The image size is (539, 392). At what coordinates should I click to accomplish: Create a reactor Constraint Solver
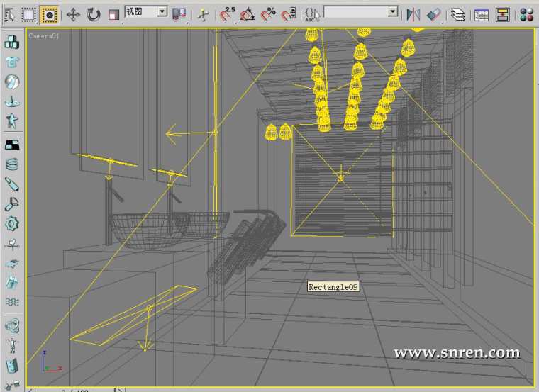point(12,326)
